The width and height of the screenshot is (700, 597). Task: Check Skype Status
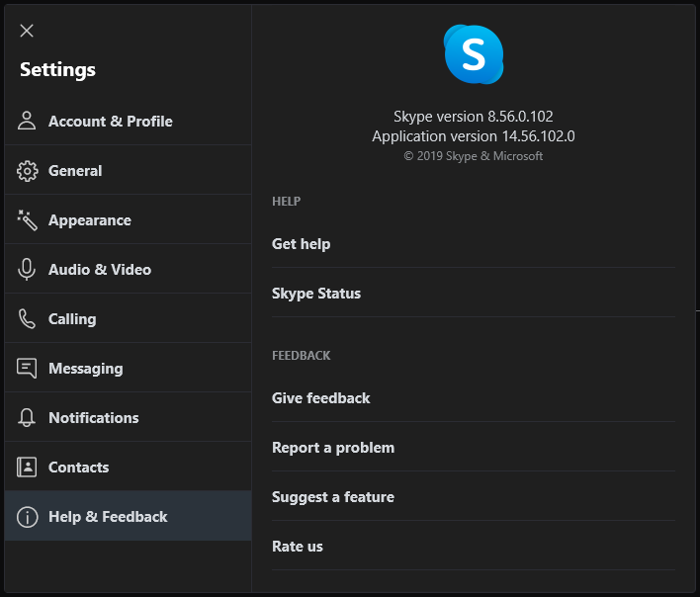point(474,294)
